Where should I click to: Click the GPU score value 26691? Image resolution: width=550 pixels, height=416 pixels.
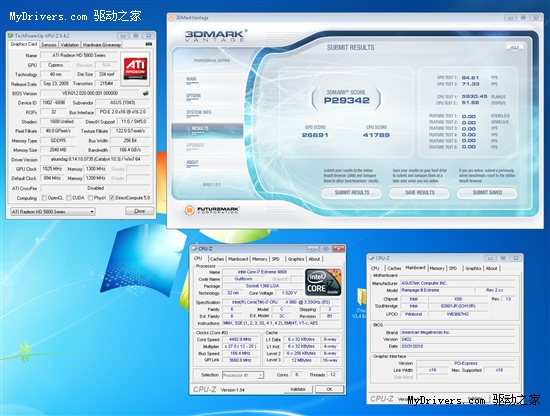coord(315,135)
